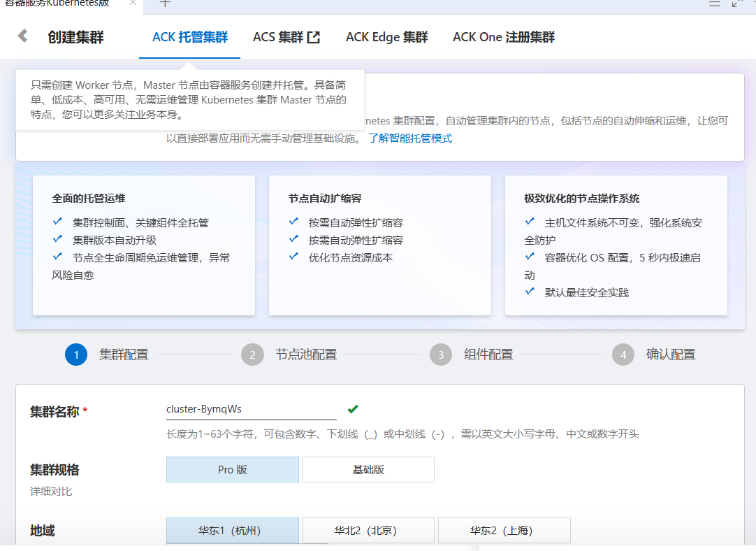The image size is (756, 551).
Task: Click the external link icon beside ACS 集群
Action: [x=314, y=37]
